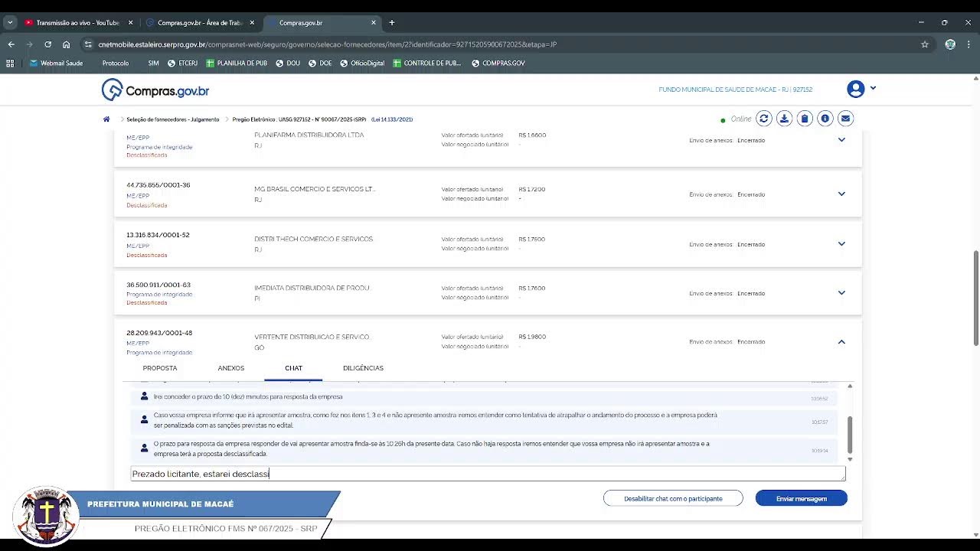980x551 pixels.
Task: Close the active Compras.gov.br tab
Action: click(374, 23)
